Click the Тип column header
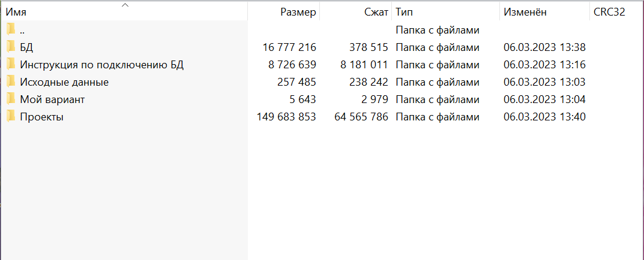The height and width of the screenshot is (260, 644). click(x=404, y=12)
